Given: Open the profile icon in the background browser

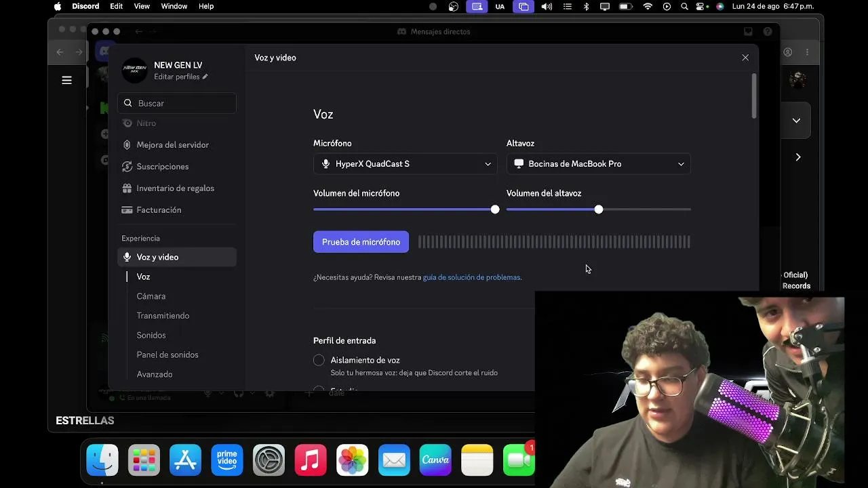Looking at the screenshot, I should pyautogui.click(x=788, y=52).
